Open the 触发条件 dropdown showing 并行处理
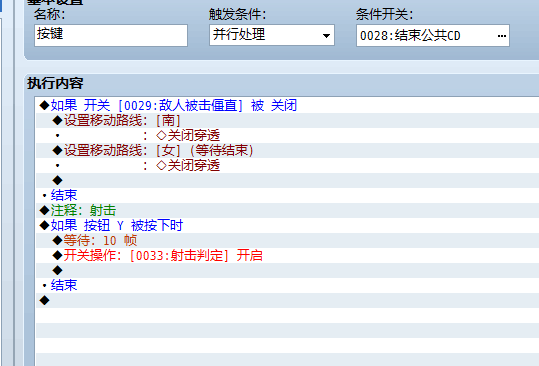 coord(272,35)
